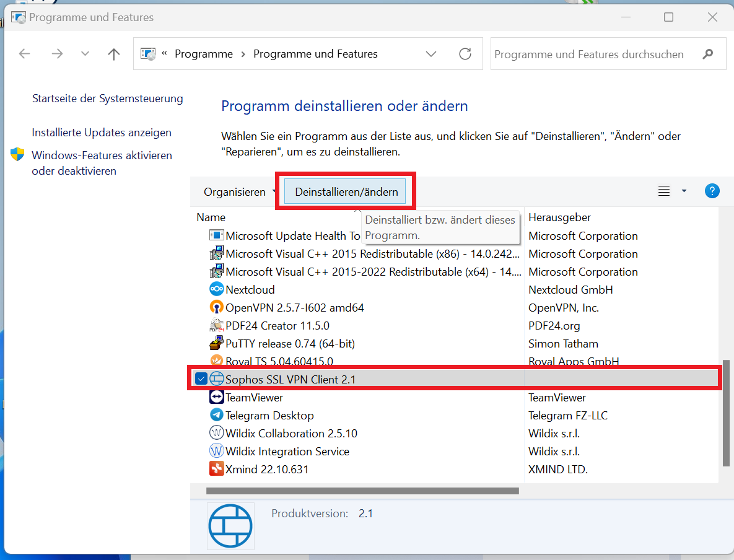
Task: Click the Programme breadcrumb segment
Action: point(204,54)
